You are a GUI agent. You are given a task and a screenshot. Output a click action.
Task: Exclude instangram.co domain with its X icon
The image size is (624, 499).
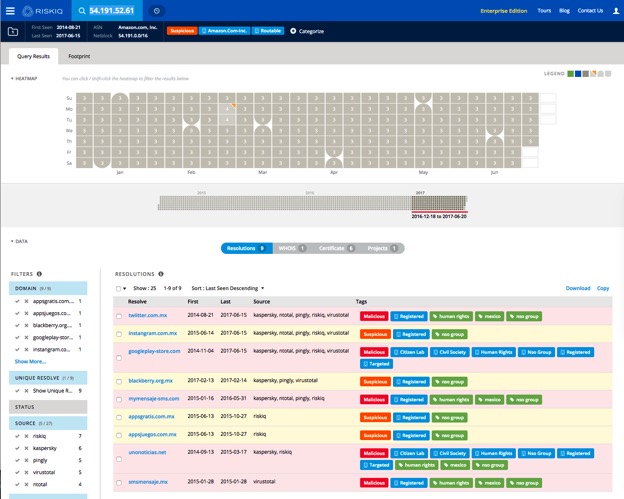(x=26, y=349)
